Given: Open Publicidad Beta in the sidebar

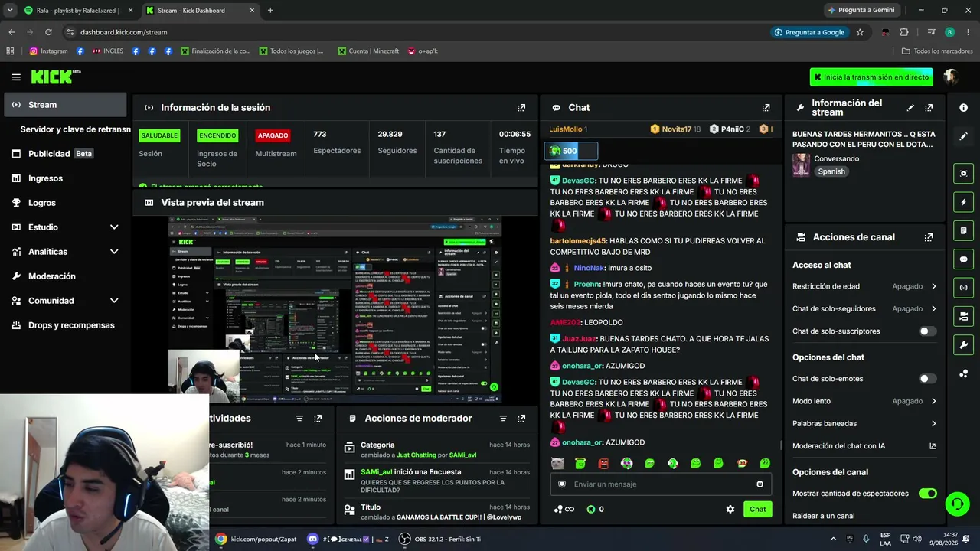Looking at the screenshot, I should pyautogui.click(x=65, y=154).
